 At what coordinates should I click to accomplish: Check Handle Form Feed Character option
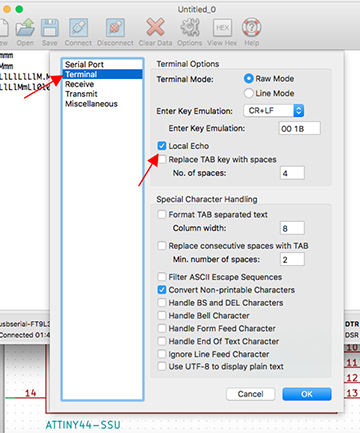[x=162, y=328]
